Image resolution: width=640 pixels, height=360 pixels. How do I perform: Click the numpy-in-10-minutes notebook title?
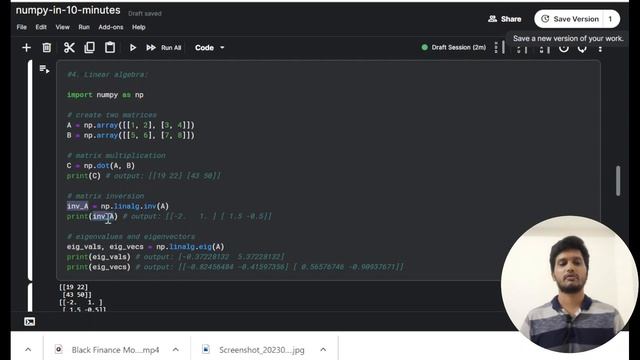coord(68,10)
